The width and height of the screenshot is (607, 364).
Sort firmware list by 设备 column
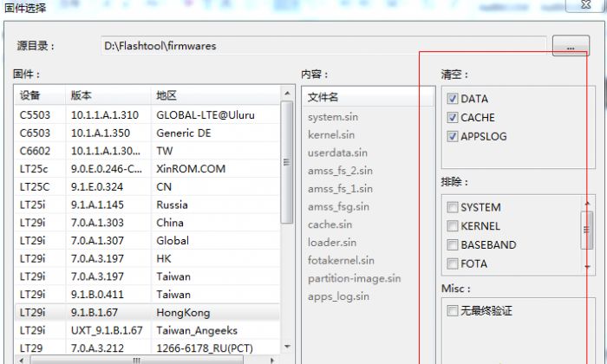(x=40, y=95)
